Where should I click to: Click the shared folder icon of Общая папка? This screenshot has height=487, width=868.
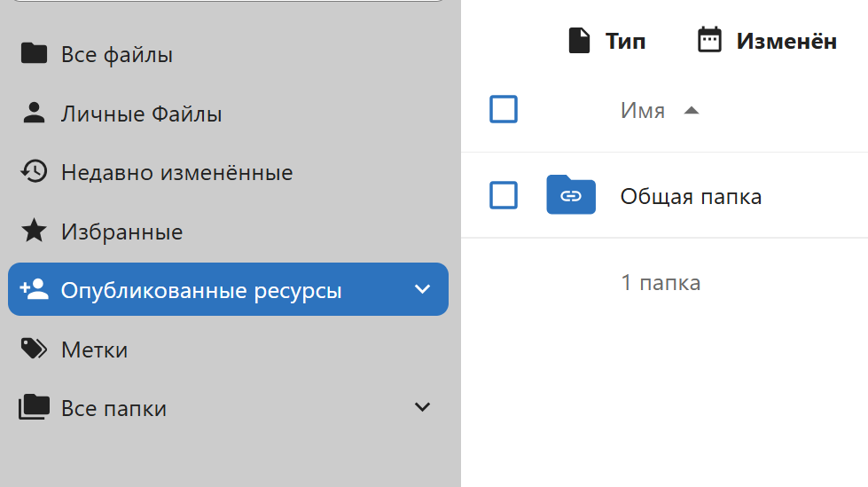(x=571, y=195)
